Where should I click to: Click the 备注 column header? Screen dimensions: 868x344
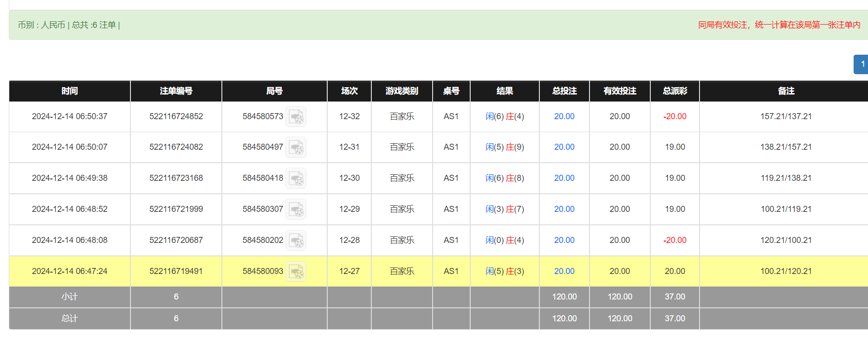785,91
